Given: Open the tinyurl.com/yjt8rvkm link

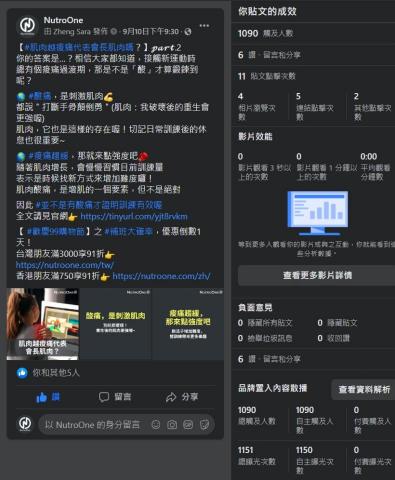Looking at the screenshot, I should pos(134,217).
